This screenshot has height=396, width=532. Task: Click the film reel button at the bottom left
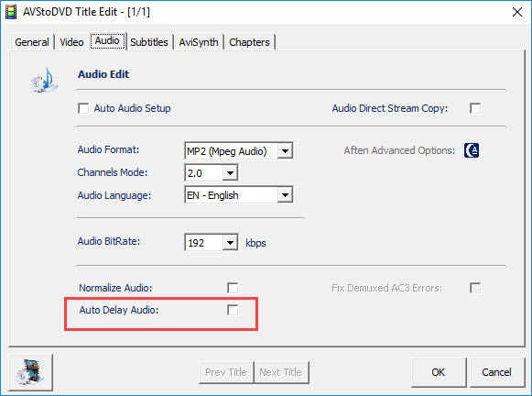point(30,372)
